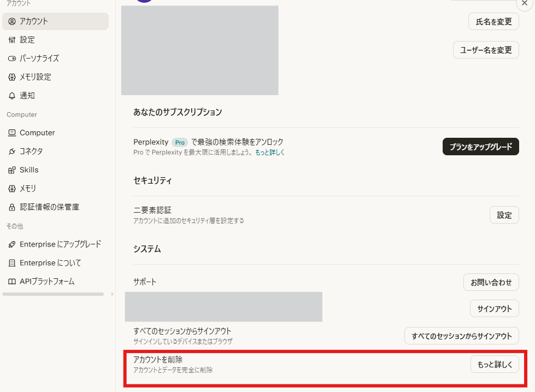Click the ユーザー名を変更 button
535x392 pixels.
[486, 50]
